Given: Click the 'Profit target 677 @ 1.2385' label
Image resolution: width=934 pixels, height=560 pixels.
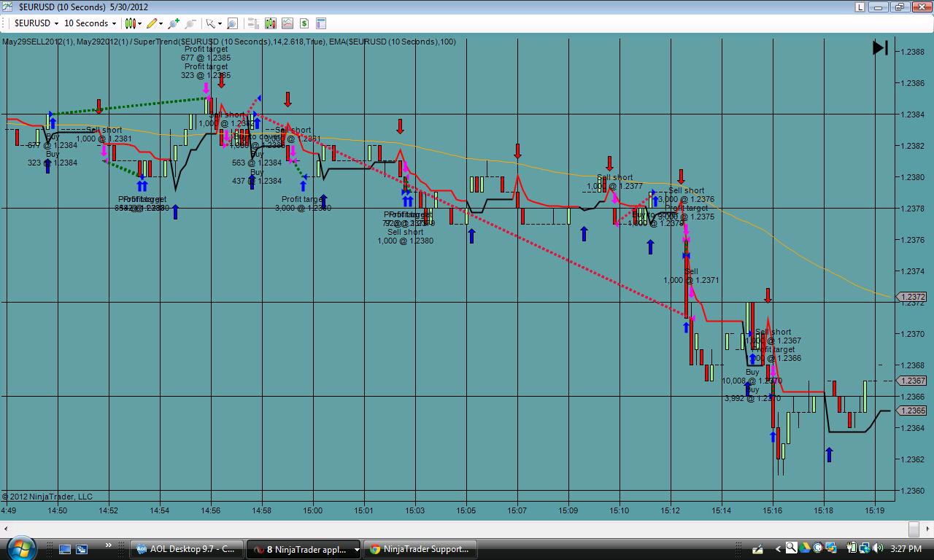Looking at the screenshot, I should point(206,53).
